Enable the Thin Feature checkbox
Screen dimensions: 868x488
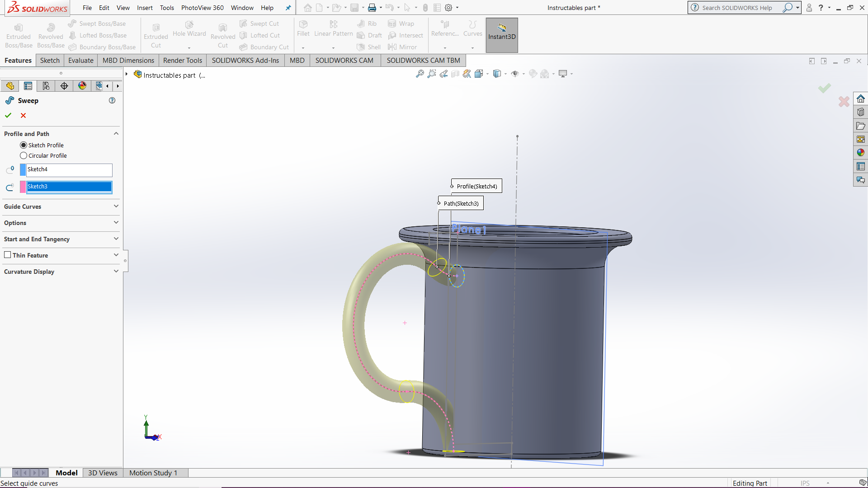coord(7,254)
